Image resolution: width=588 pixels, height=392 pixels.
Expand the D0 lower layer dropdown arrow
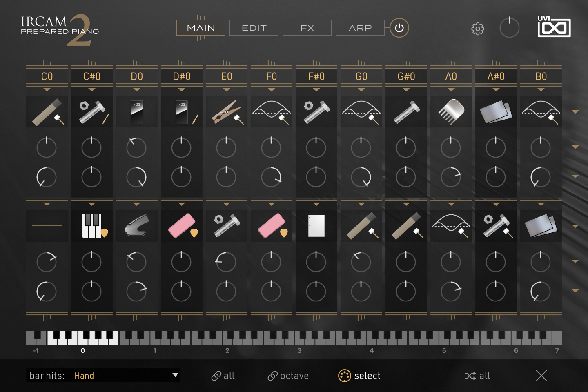click(x=137, y=204)
